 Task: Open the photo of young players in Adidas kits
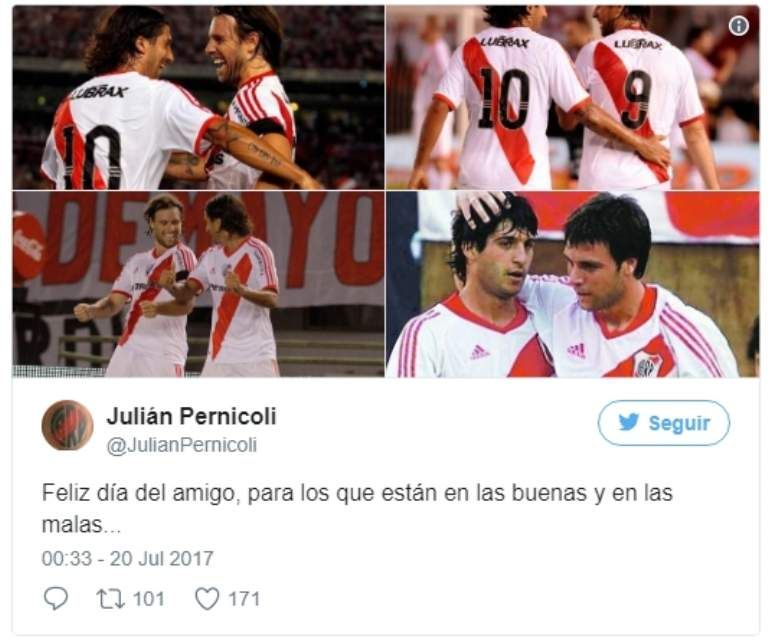pyautogui.click(x=573, y=284)
